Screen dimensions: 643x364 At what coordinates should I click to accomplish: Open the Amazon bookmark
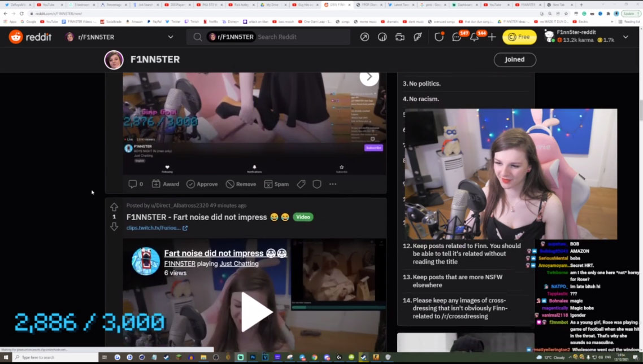click(x=134, y=21)
